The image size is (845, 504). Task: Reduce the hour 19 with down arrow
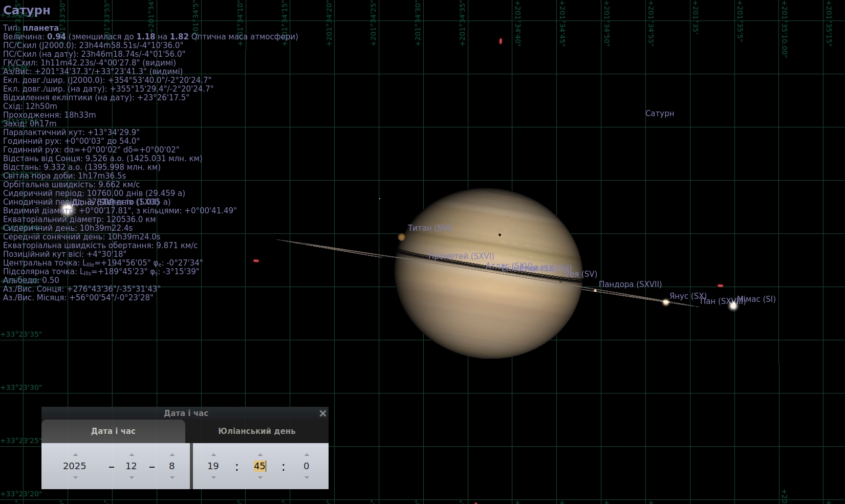pos(213,477)
